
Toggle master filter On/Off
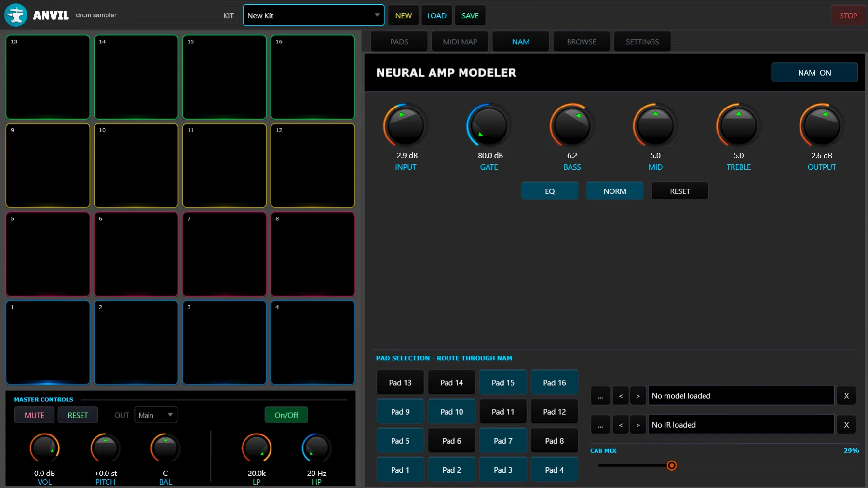point(286,415)
